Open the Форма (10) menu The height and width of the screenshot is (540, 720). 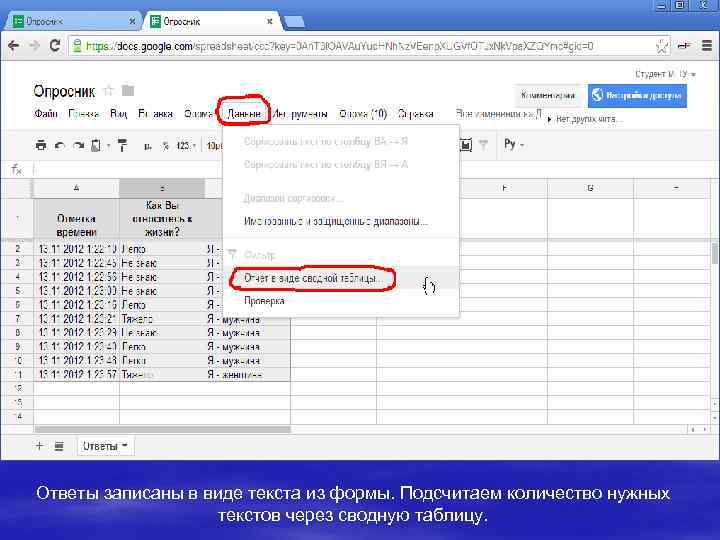363,113
